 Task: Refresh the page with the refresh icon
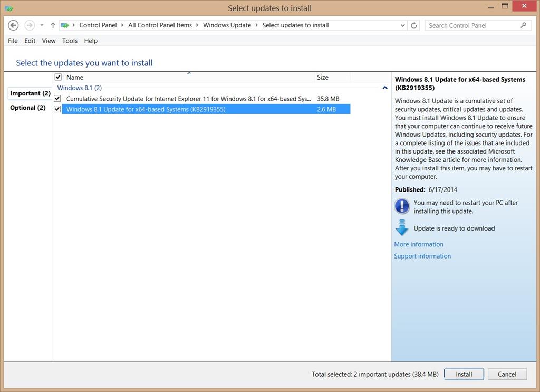tap(414, 25)
